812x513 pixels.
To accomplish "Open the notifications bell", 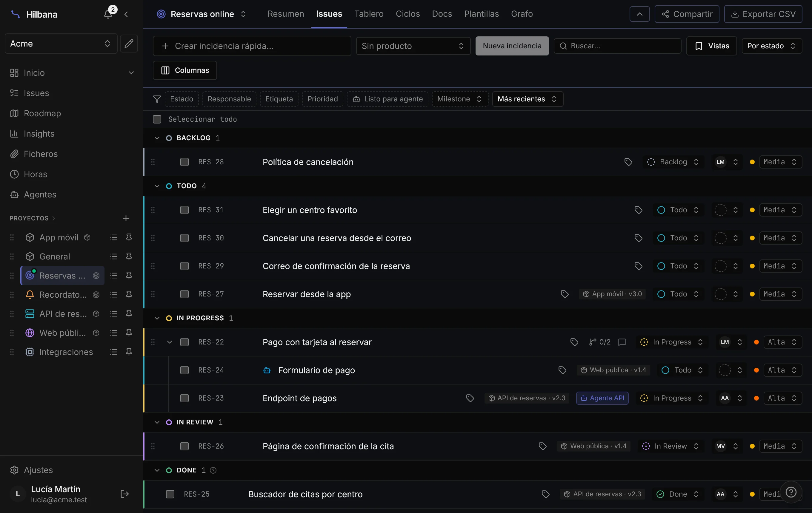I will (108, 14).
